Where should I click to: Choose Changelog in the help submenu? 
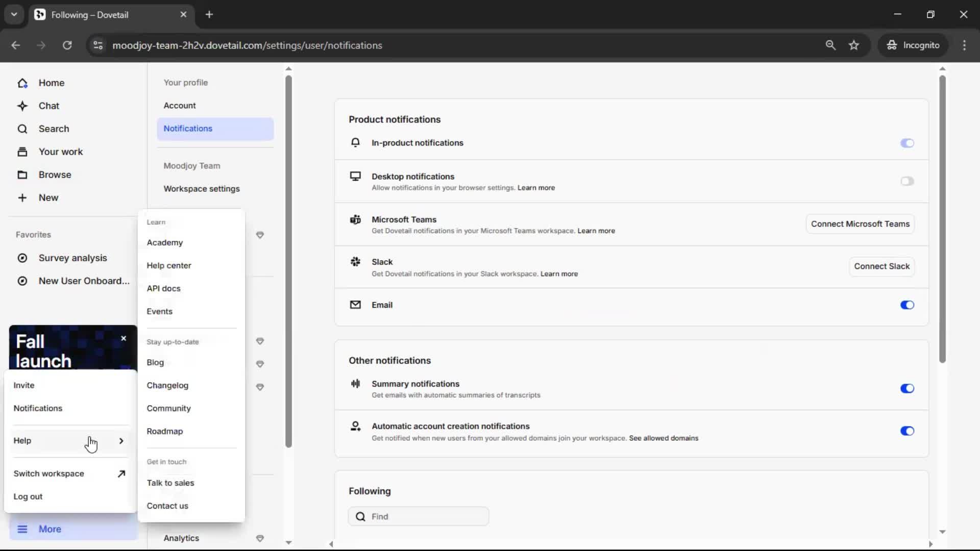pyautogui.click(x=167, y=386)
